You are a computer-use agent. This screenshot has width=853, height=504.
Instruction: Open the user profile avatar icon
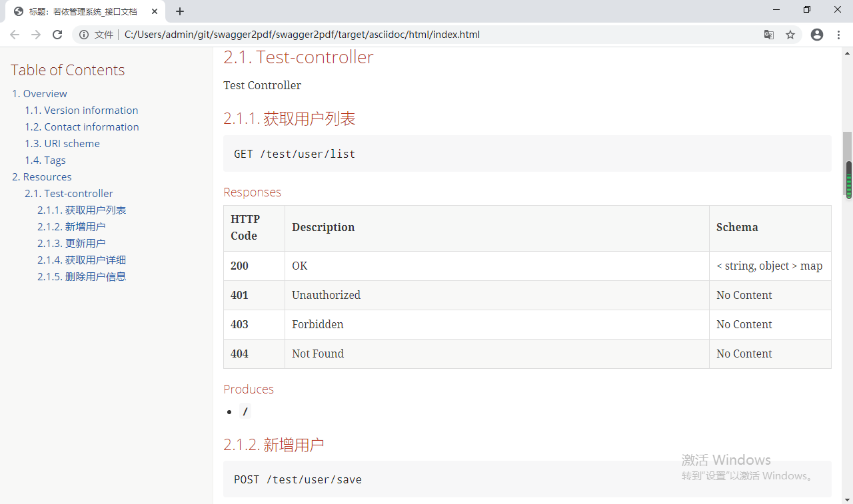coord(817,35)
